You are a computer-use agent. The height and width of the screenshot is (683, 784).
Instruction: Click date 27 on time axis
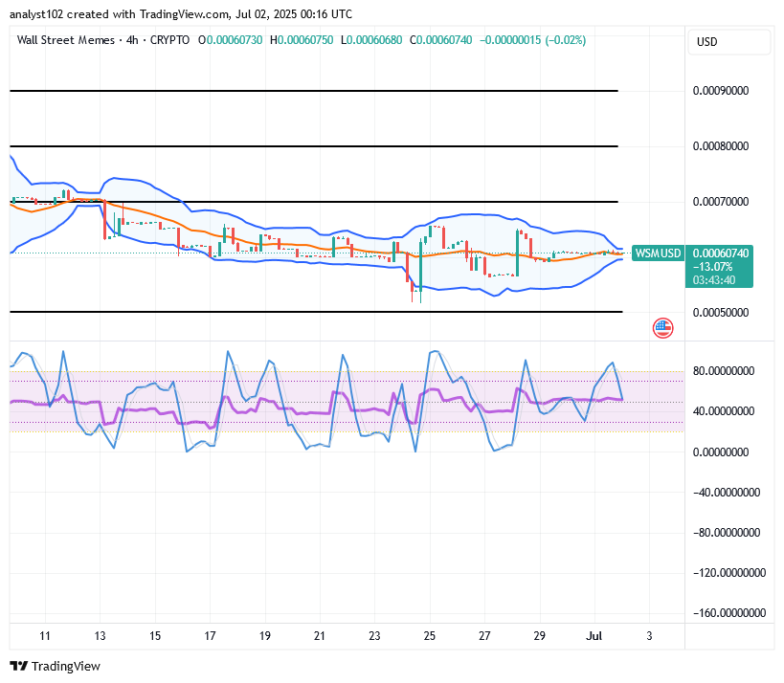(x=484, y=635)
